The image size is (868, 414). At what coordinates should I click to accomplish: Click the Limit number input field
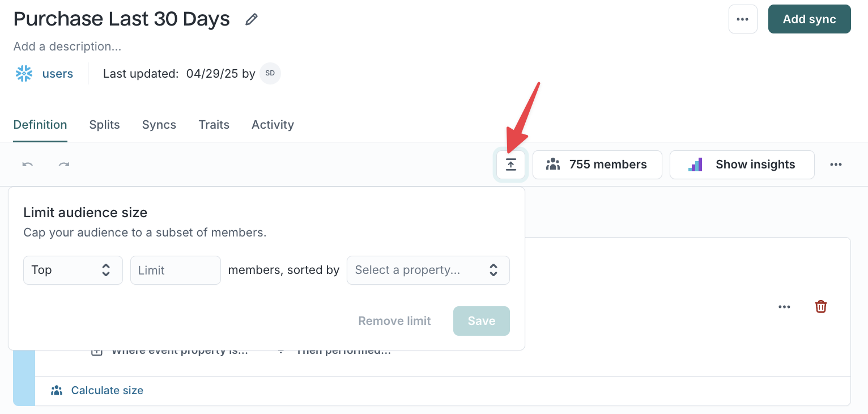(x=176, y=270)
